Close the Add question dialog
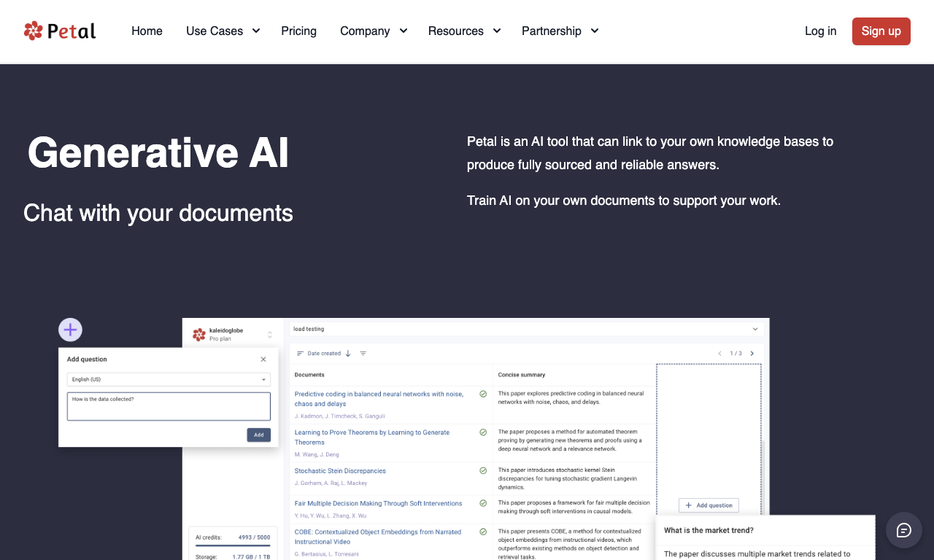 click(263, 359)
